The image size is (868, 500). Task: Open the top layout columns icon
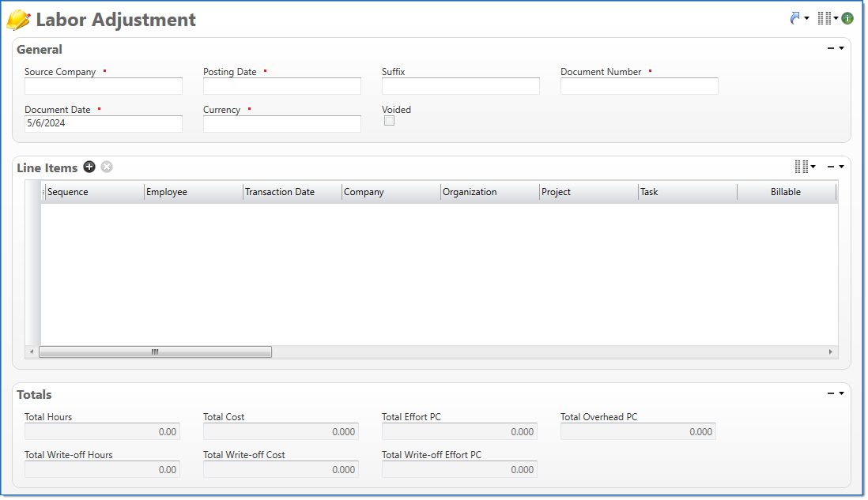(x=825, y=18)
